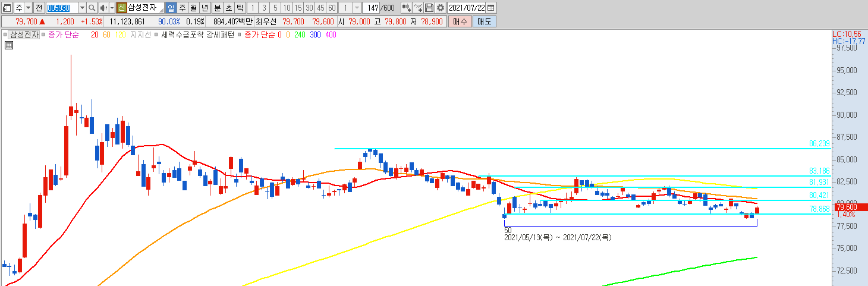868x286 pixels.
Task: Switch to the 주 weekly chart tab
Action: pos(183,8)
